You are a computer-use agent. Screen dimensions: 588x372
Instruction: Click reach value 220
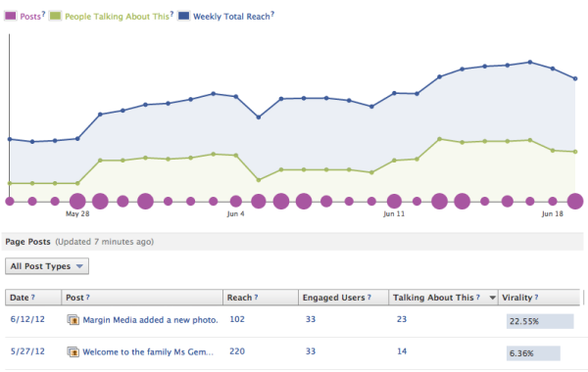237,351
